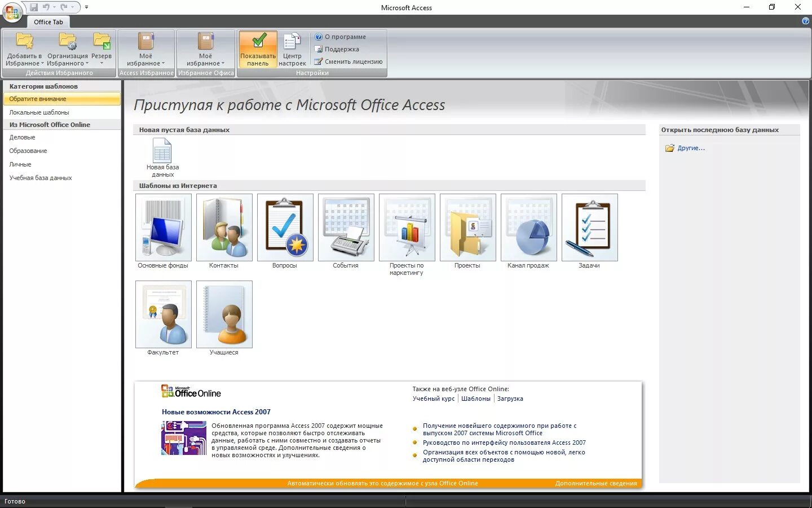This screenshot has width=812, height=508.
Task: Click Поддержка support item
Action: (x=337, y=49)
